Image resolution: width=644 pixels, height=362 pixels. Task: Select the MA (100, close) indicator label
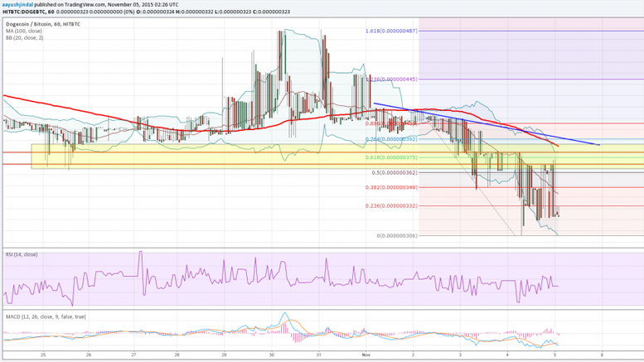pos(24,31)
